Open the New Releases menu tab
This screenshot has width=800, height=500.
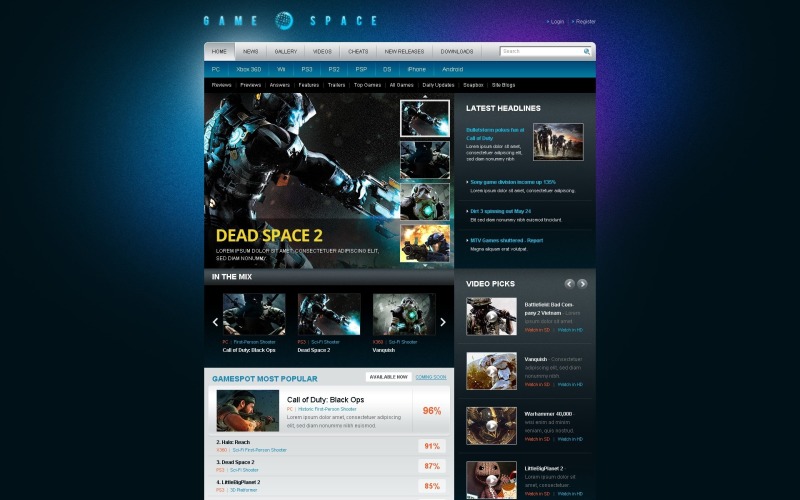click(404, 51)
